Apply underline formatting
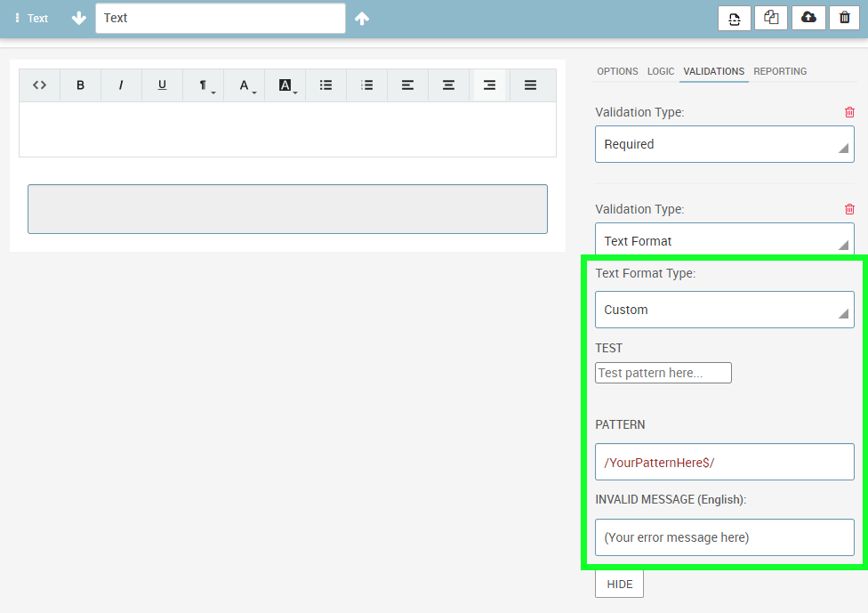The width and height of the screenshot is (868, 613). [x=162, y=85]
